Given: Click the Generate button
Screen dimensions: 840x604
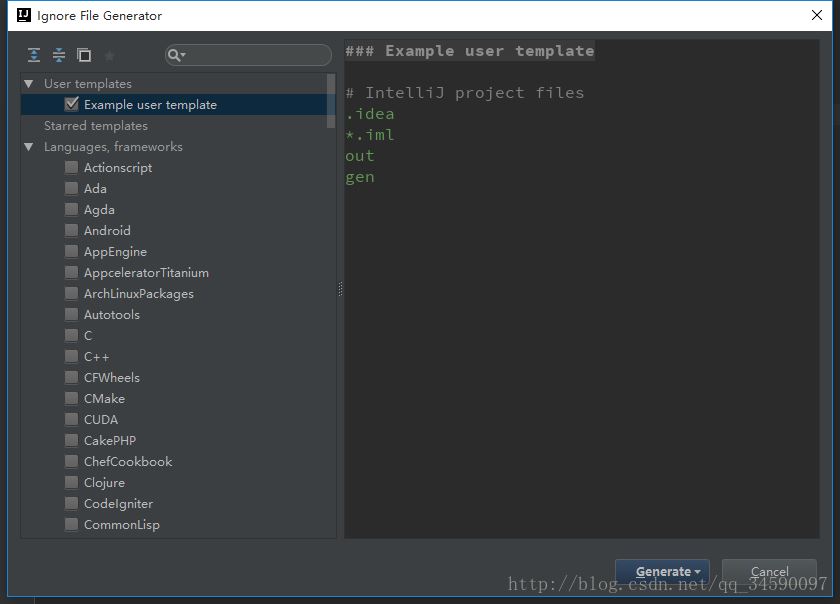Looking at the screenshot, I should (x=662, y=571).
